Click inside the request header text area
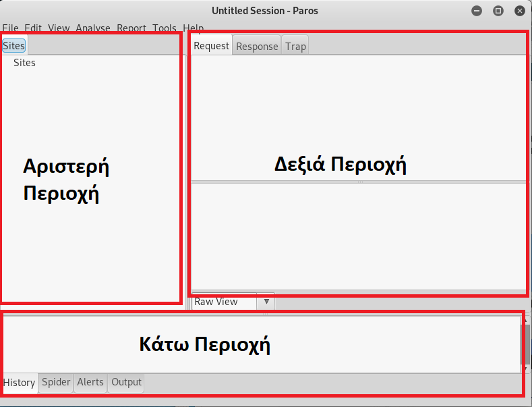Viewport: 532px width, 407px height. coord(359,117)
